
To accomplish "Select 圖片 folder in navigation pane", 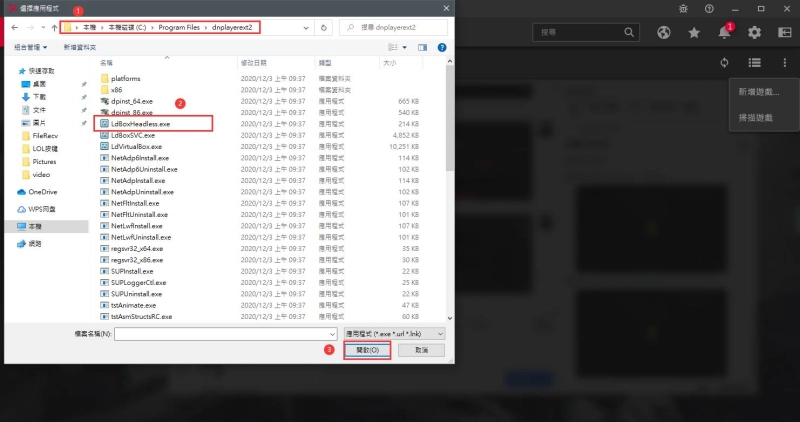I will 34,123.
